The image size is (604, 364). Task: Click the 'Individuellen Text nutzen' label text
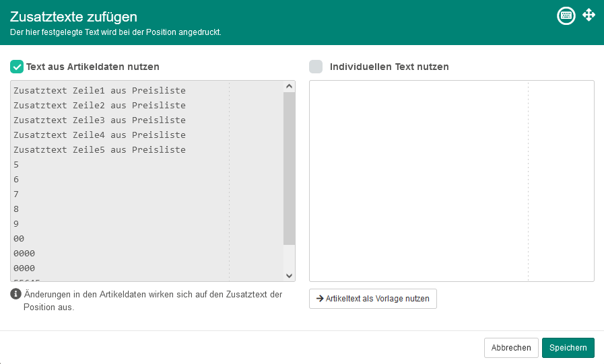[x=389, y=67]
